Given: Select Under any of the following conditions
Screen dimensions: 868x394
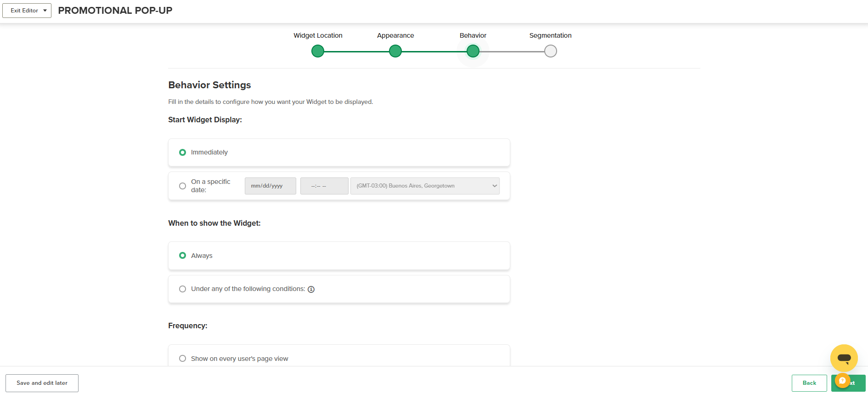Looking at the screenshot, I should 182,289.
